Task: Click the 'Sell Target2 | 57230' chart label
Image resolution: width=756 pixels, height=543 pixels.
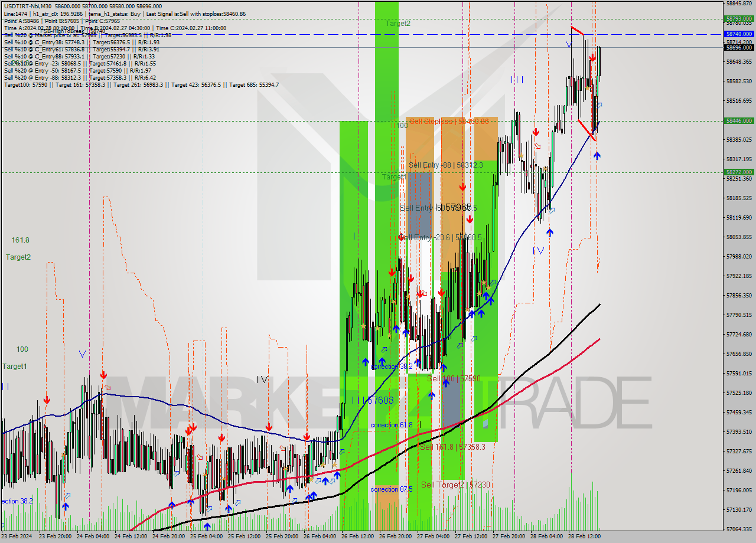Action: (456, 485)
